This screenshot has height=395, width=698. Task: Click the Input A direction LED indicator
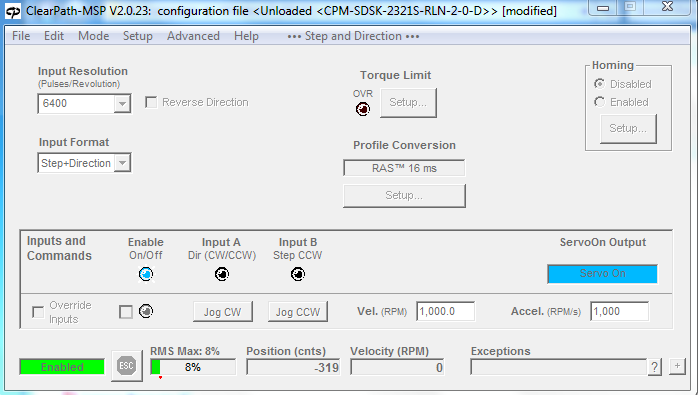point(222,274)
